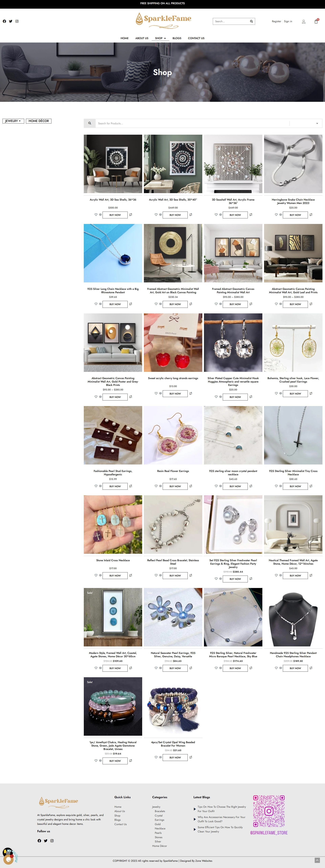The height and width of the screenshot is (868, 325).
Task: Open the product search category dropdown
Action: coord(306,123)
